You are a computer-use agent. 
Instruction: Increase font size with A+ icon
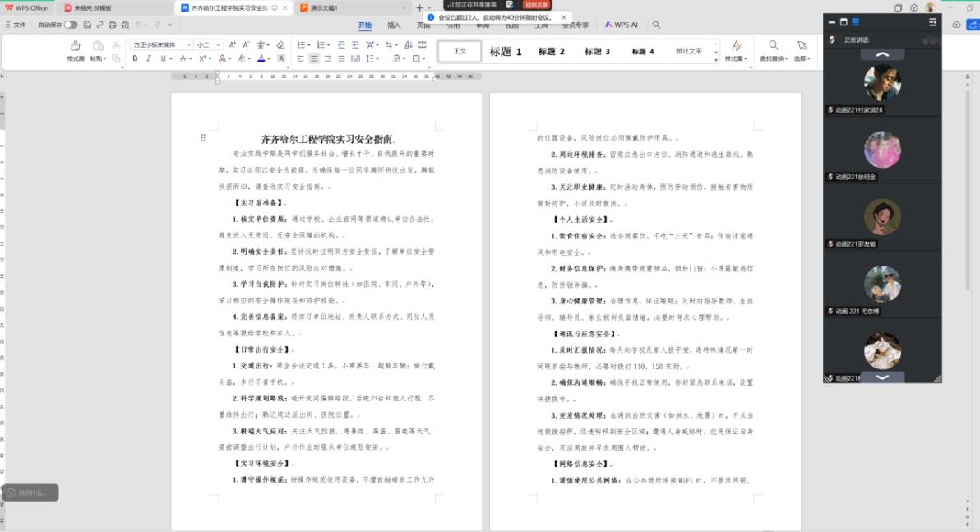tap(233, 44)
